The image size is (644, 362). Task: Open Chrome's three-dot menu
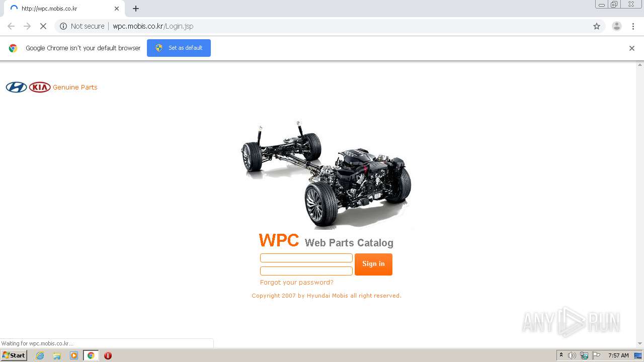633,26
